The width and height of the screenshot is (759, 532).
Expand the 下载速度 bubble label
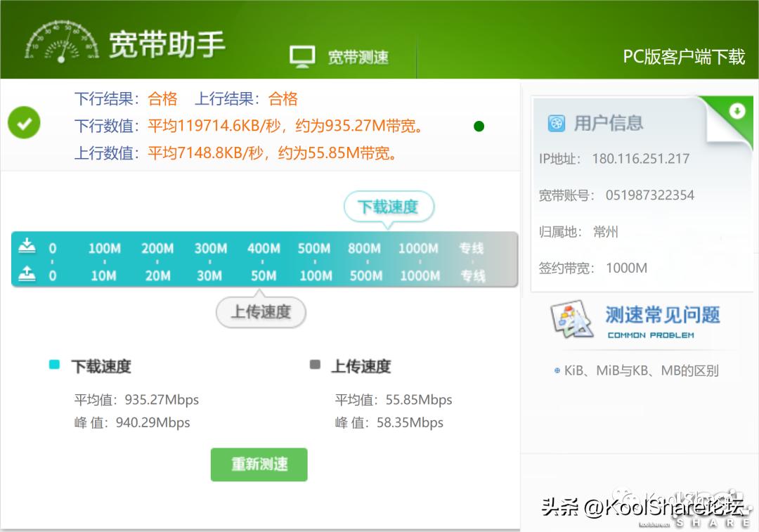(x=389, y=207)
